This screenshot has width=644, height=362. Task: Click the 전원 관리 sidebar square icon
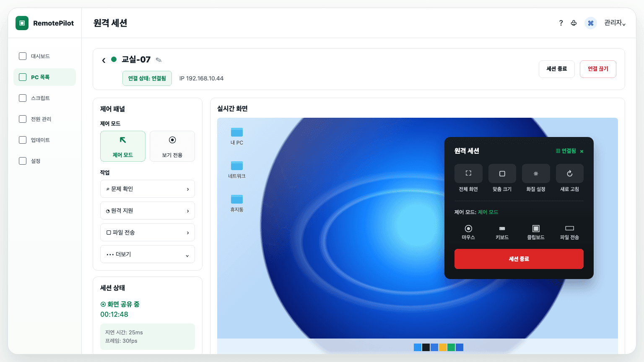(x=23, y=119)
